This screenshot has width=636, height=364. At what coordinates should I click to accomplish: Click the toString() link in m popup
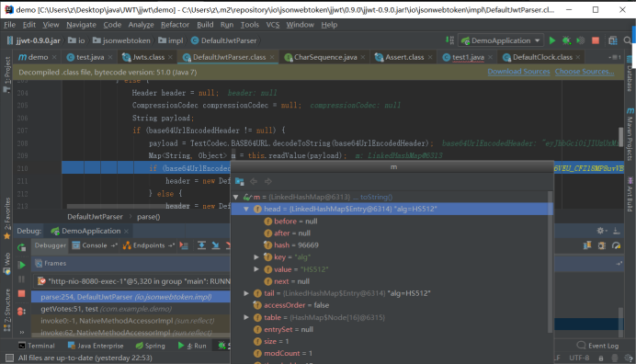(377, 197)
